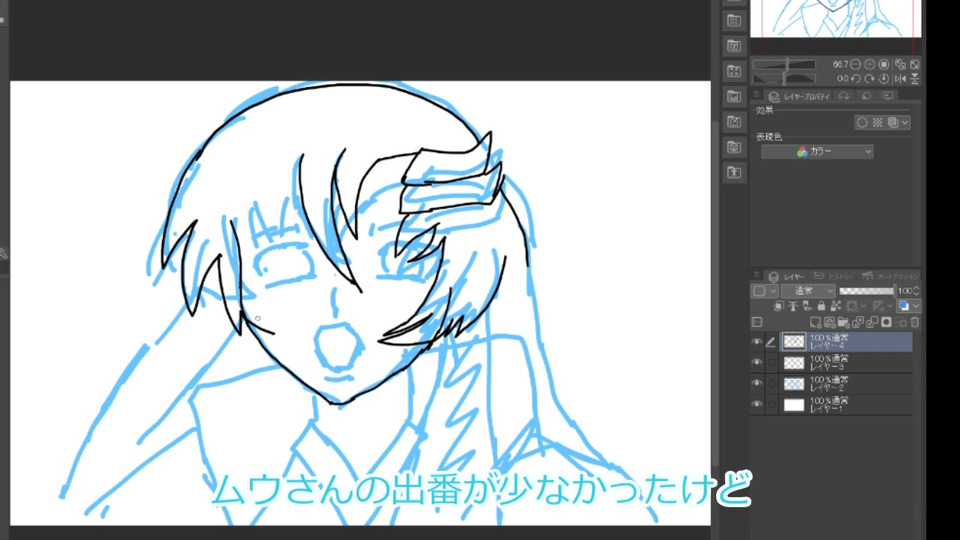Click the navigator zoom out button
The height and width of the screenshot is (540, 960).
pyautogui.click(x=855, y=64)
